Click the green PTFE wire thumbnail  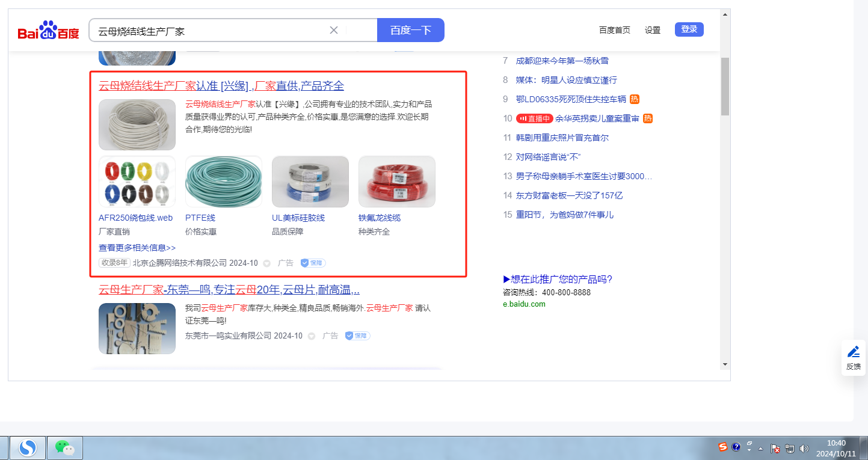click(x=224, y=182)
